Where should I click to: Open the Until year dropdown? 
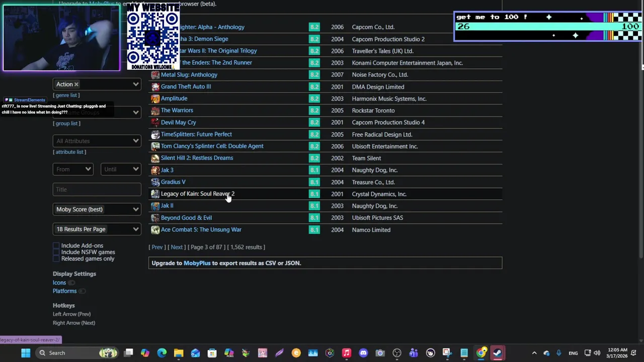click(121, 169)
